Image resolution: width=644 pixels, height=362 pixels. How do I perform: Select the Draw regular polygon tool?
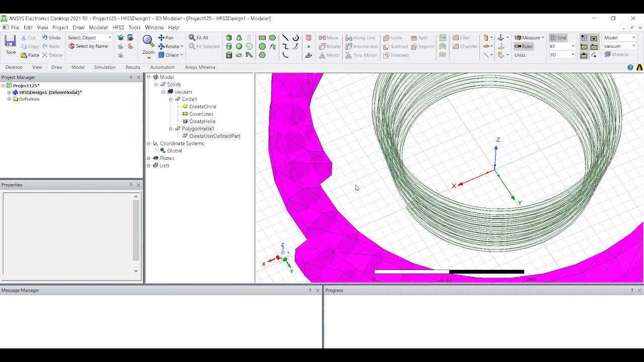click(262, 55)
